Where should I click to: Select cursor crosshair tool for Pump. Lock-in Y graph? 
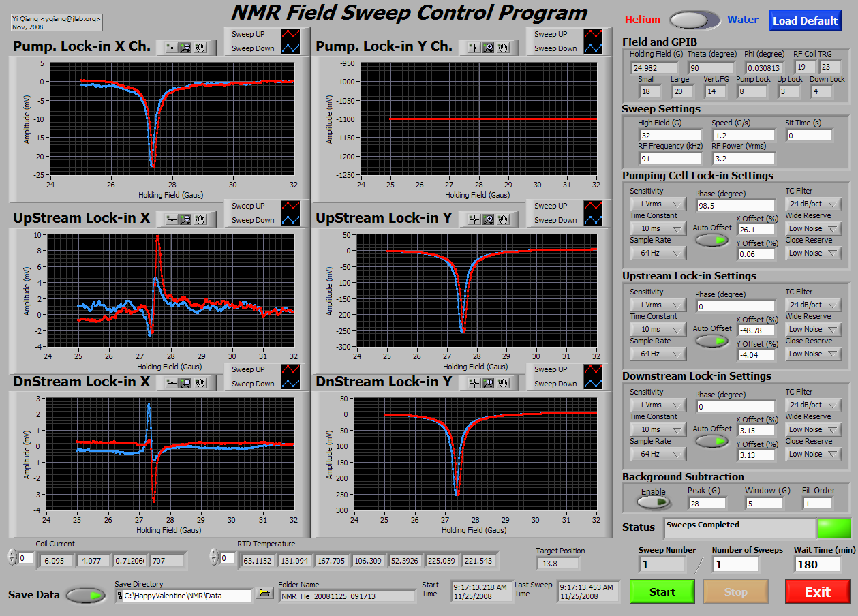click(x=474, y=48)
